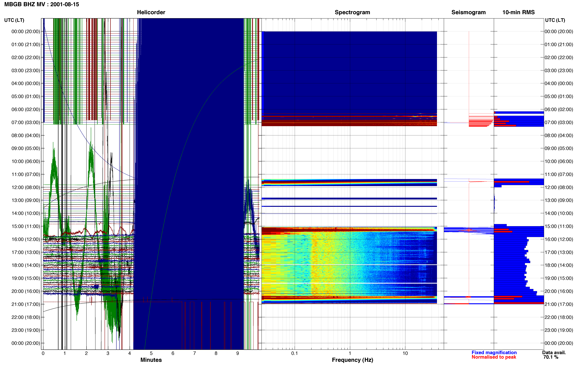Image resolution: width=588 pixels, height=368 pixels.
Task: Click tick label 2 on the Minutes axis
Action: pyautogui.click(x=86, y=353)
